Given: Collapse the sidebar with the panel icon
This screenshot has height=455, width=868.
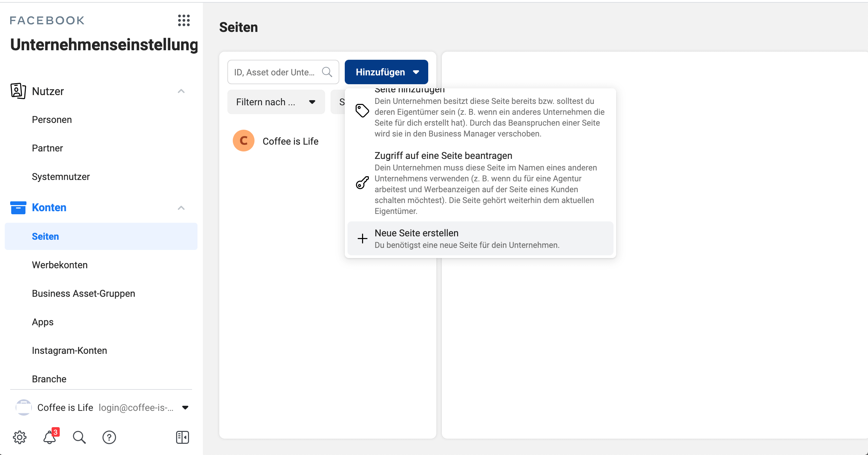Looking at the screenshot, I should click(182, 438).
